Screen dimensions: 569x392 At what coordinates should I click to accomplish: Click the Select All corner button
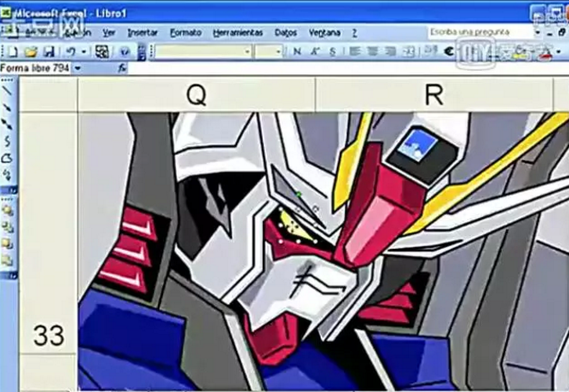(48, 94)
